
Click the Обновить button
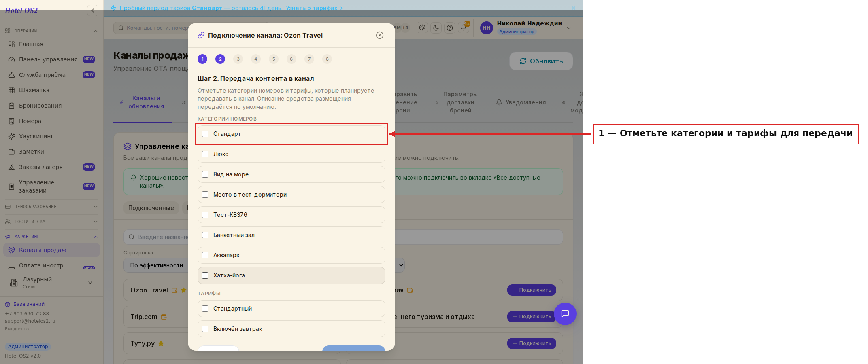pos(541,61)
